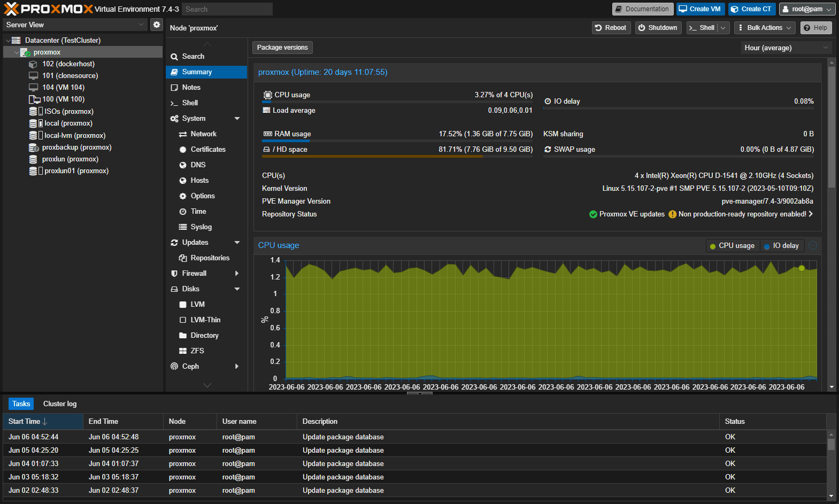Select Notes in the node menu

click(191, 88)
